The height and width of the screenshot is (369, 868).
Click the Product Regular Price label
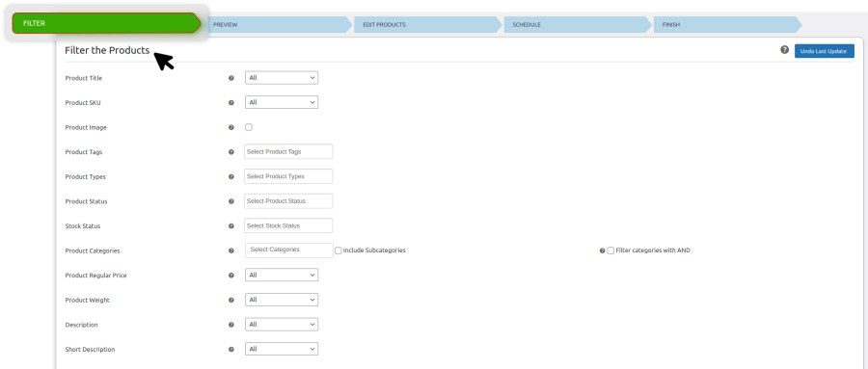(95, 276)
